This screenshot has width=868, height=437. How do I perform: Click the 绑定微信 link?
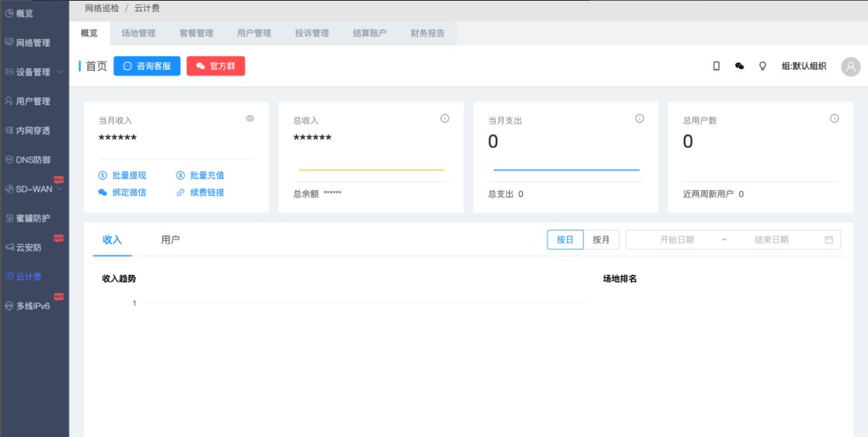(123, 193)
